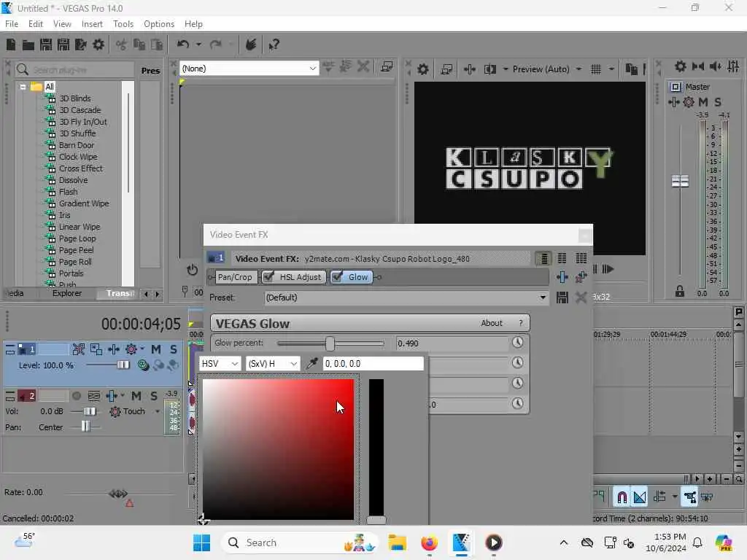The height and width of the screenshot is (560, 747).
Task: Click the Undo arrow
Action: (183, 44)
